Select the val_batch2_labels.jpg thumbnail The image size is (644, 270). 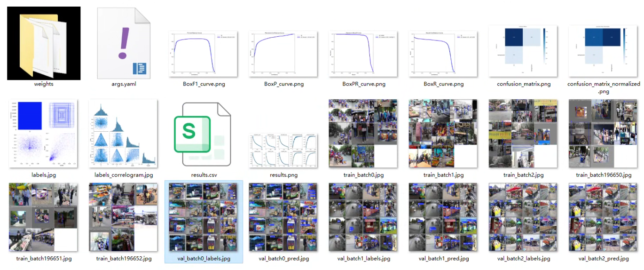523,217
